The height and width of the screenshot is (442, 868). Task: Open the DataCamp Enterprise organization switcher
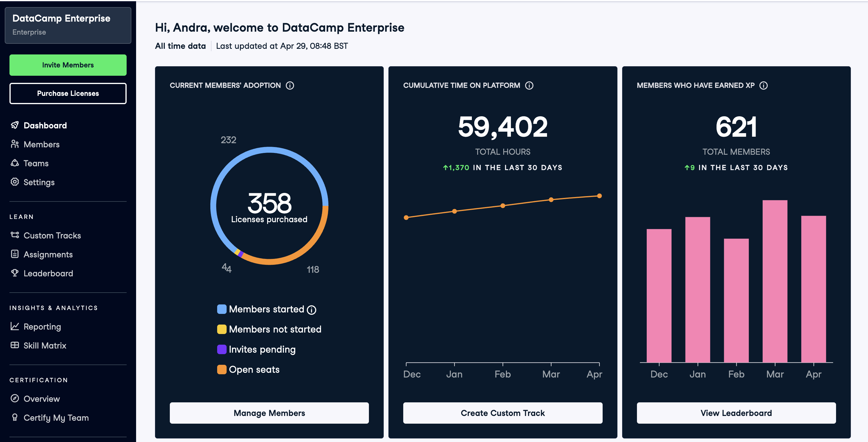point(68,25)
